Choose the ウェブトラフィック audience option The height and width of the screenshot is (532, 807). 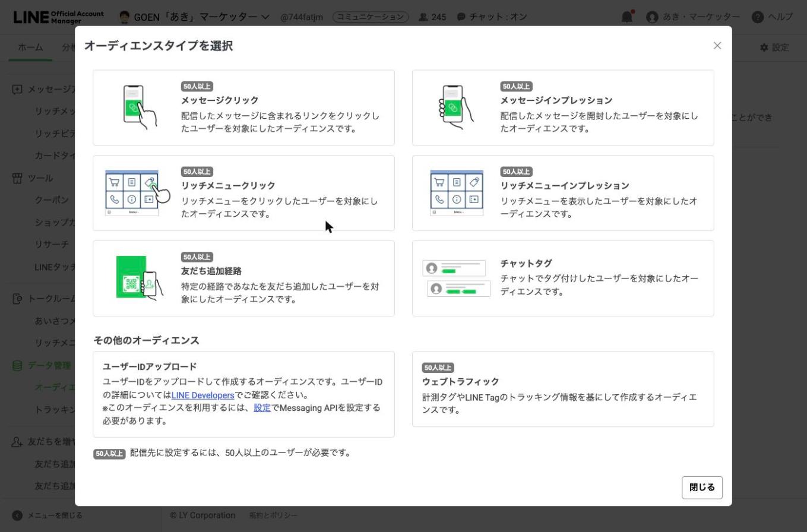563,389
